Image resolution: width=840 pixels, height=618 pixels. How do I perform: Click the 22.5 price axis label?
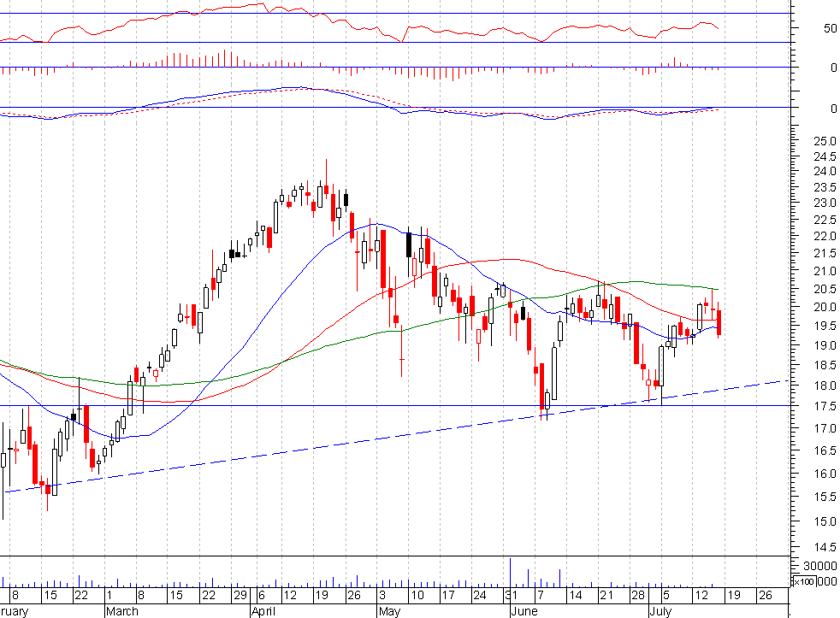825,220
